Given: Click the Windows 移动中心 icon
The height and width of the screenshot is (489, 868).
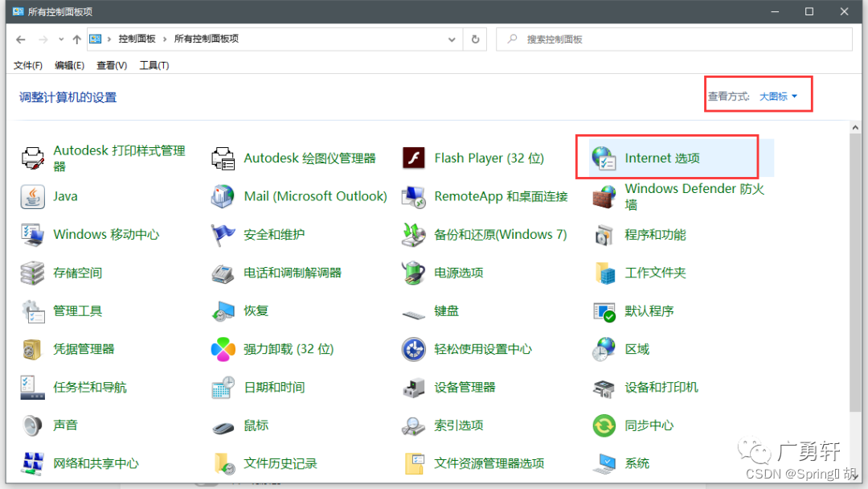Looking at the screenshot, I should tap(33, 235).
